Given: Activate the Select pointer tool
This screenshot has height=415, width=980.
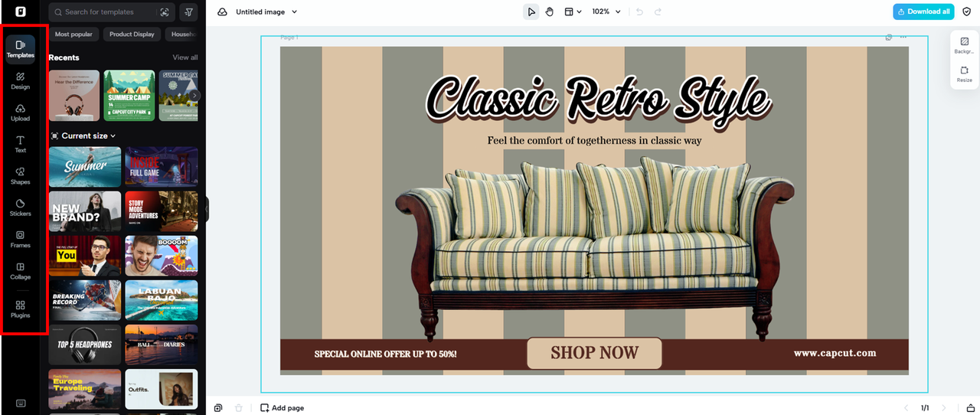Looking at the screenshot, I should click(x=531, y=11).
